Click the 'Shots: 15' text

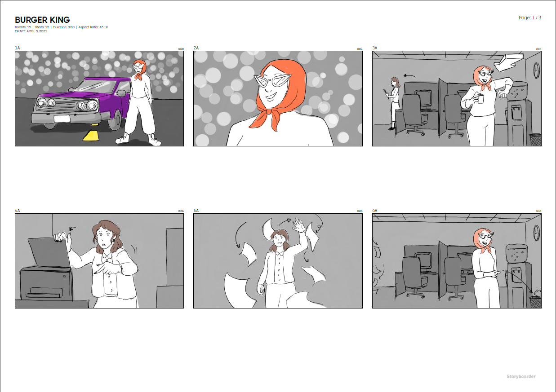42,27
